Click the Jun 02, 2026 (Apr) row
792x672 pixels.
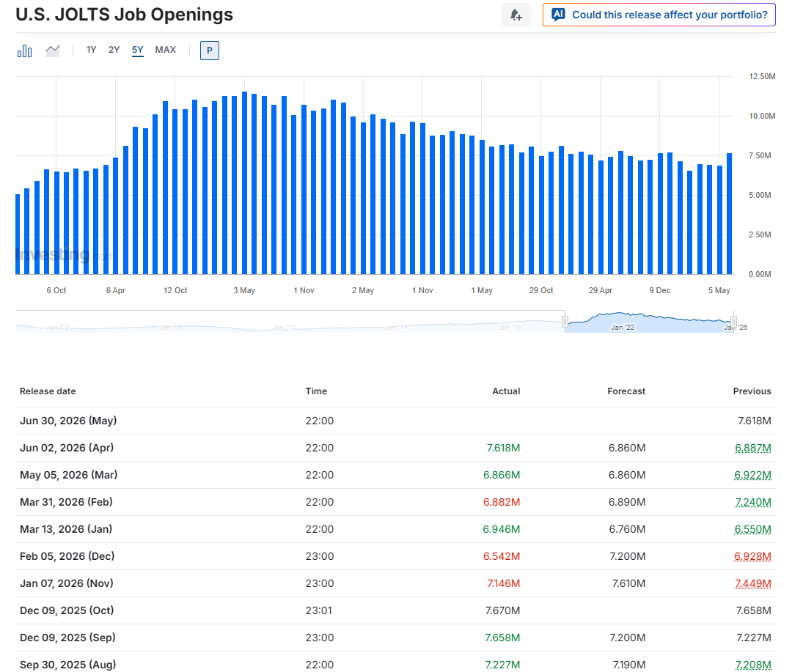(395, 448)
